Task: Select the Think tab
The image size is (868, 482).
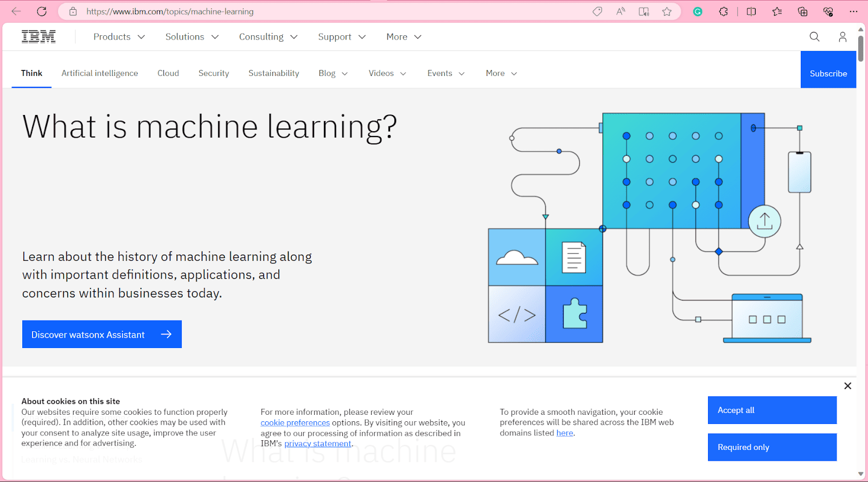Action: pyautogui.click(x=31, y=73)
